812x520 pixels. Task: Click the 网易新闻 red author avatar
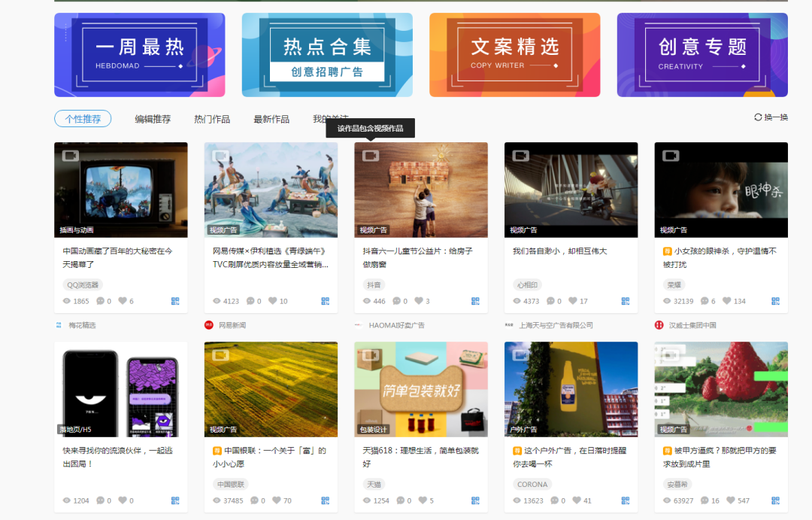209,325
